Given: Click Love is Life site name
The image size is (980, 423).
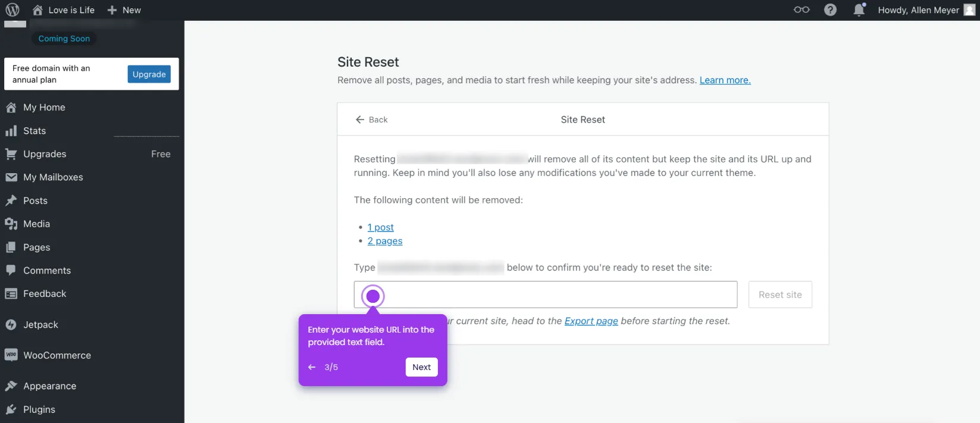Looking at the screenshot, I should (71, 10).
